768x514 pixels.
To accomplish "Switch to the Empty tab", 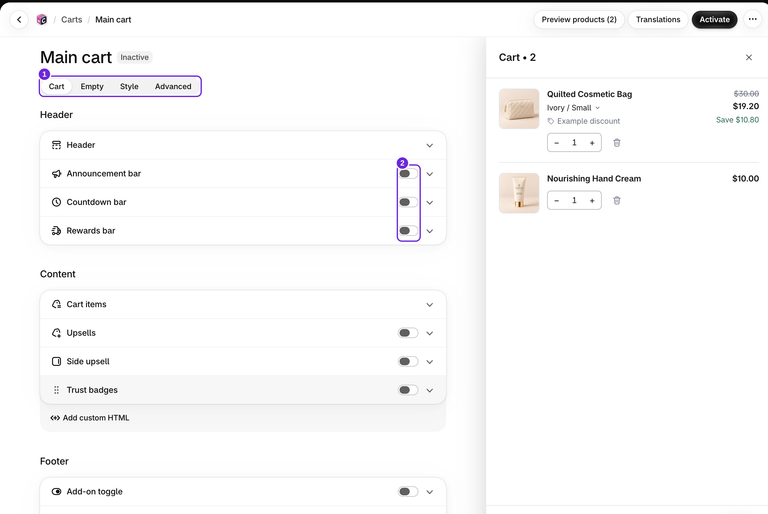I will pyautogui.click(x=92, y=86).
